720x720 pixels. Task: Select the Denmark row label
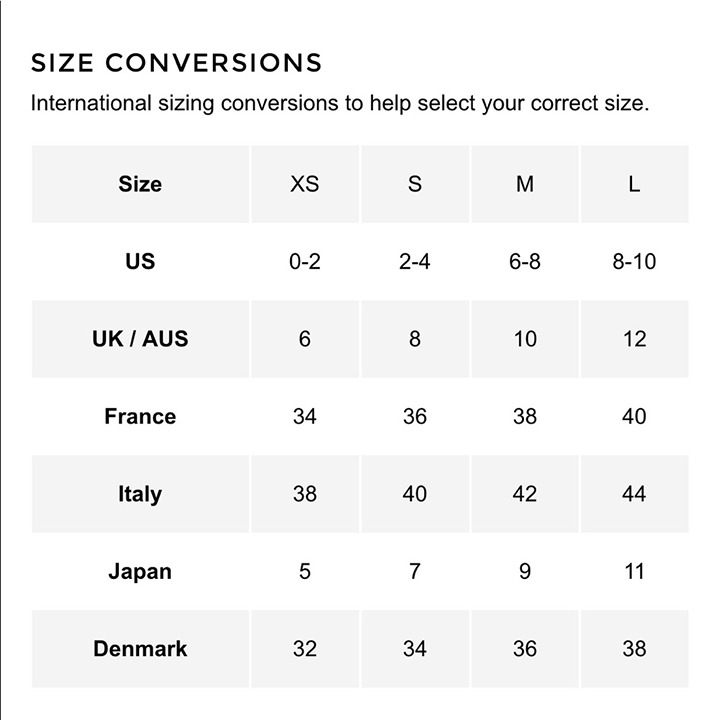pyautogui.click(x=140, y=649)
